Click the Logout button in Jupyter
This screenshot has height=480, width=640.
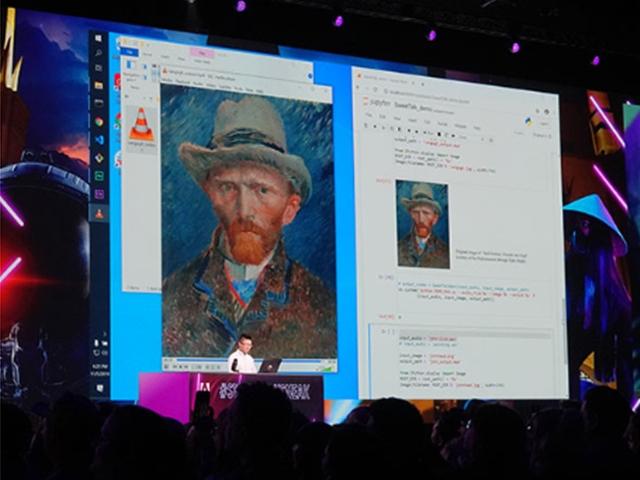(544, 123)
